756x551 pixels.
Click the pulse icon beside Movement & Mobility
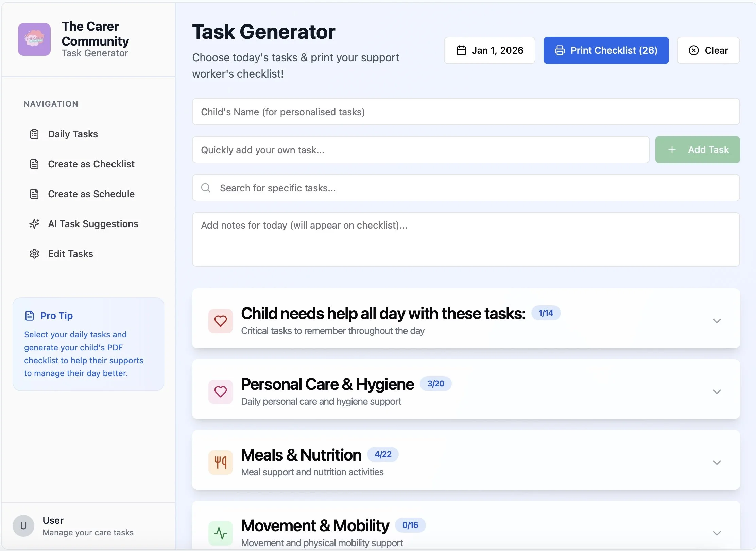point(220,533)
